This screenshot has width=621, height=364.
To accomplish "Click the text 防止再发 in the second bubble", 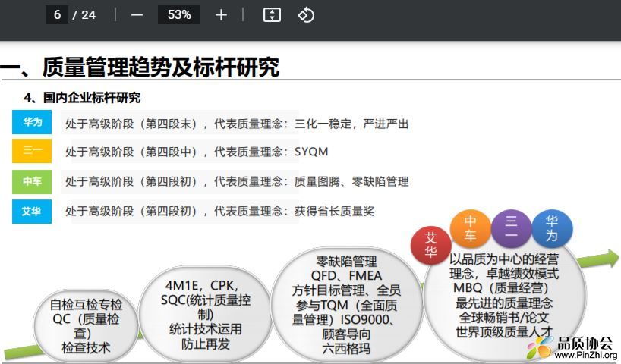I will pos(205,344).
